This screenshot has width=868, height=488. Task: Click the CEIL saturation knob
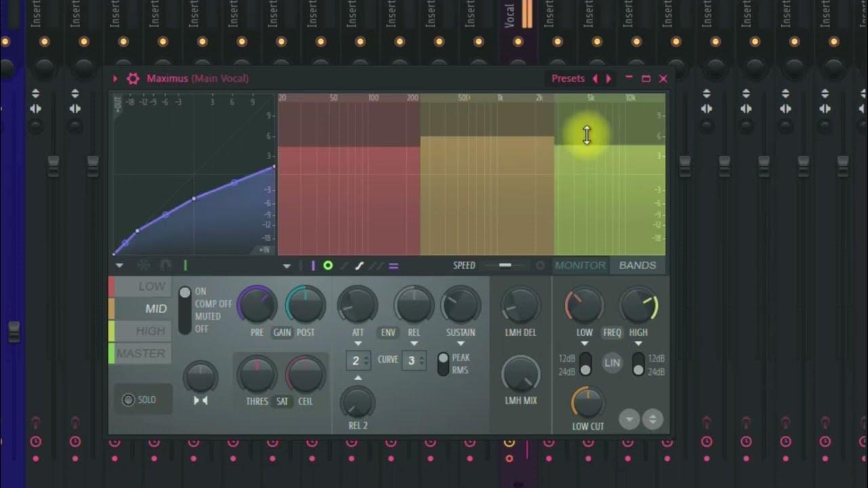point(305,374)
